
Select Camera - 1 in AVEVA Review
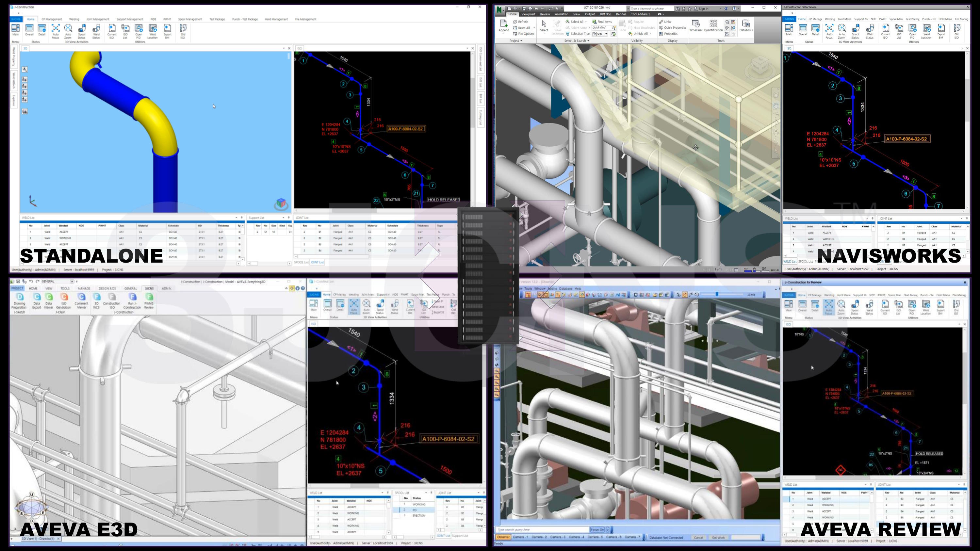pyautogui.click(x=520, y=537)
